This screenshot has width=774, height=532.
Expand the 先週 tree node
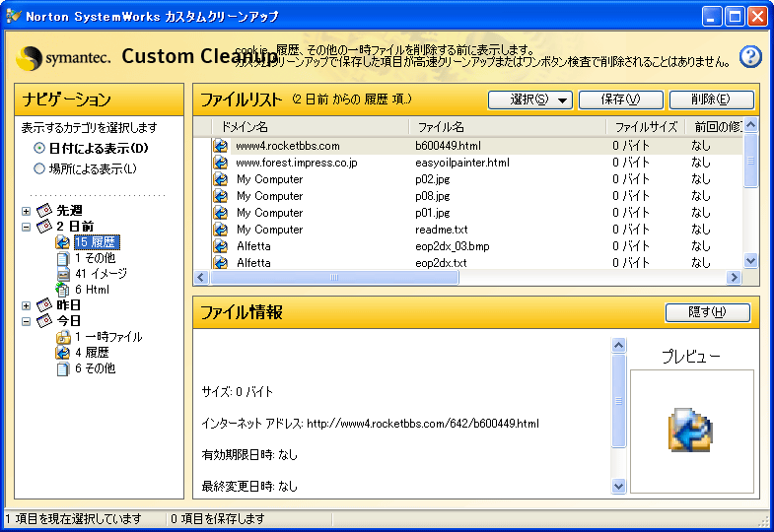coord(27,211)
